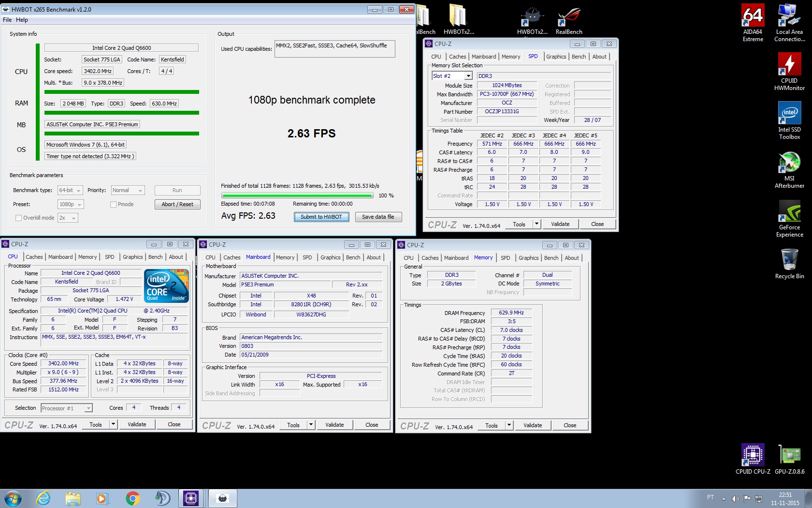Click the network tray icon
This screenshot has height=508, width=812.
[x=759, y=498]
